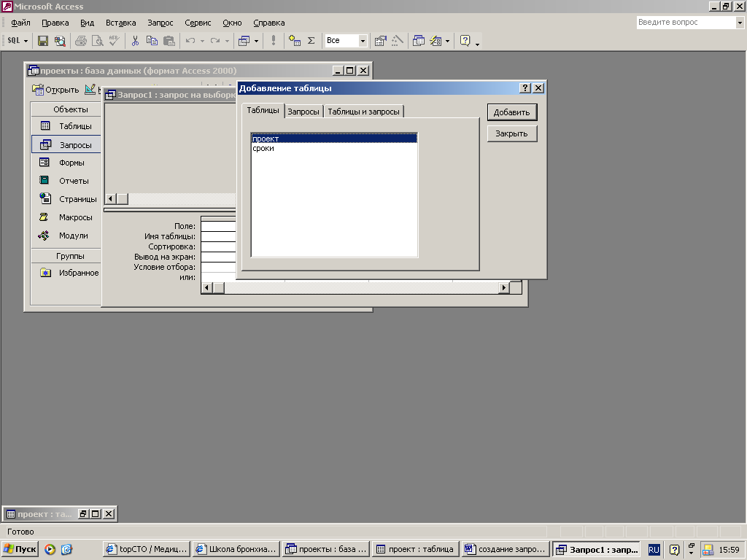
Task: Open toolbar options arrow after Help icon
Action: click(477, 43)
